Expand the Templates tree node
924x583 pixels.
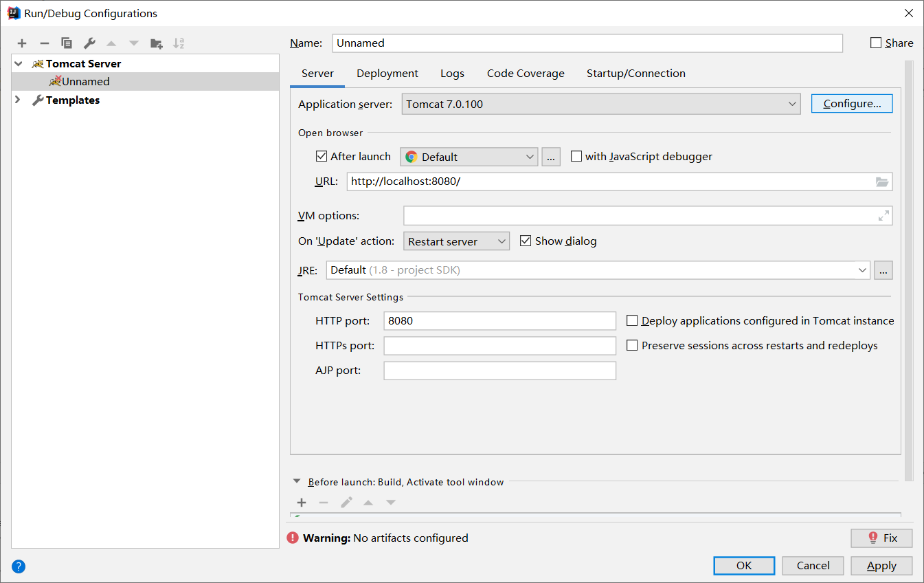pos(19,100)
